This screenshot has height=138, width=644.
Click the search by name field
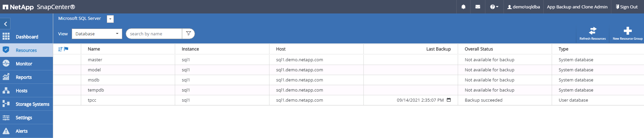click(154, 34)
